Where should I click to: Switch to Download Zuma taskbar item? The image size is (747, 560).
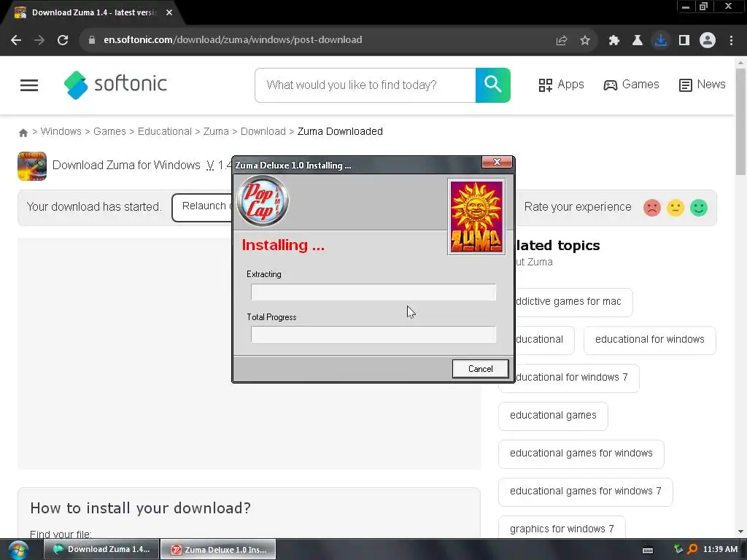point(101,550)
